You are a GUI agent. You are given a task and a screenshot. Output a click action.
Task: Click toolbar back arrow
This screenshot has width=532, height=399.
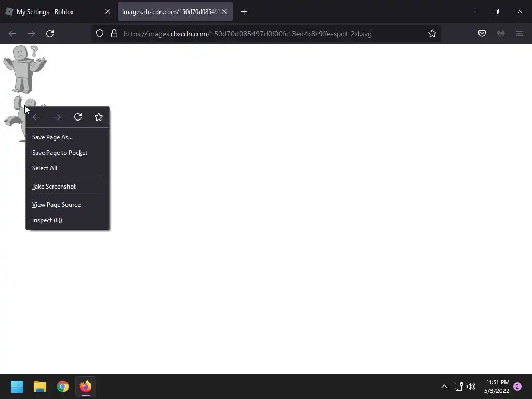[12, 34]
